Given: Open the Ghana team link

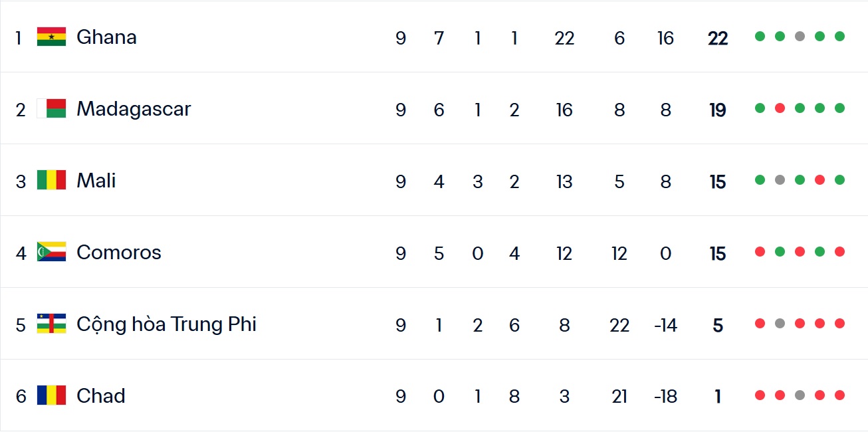Looking at the screenshot, I should [x=106, y=37].
